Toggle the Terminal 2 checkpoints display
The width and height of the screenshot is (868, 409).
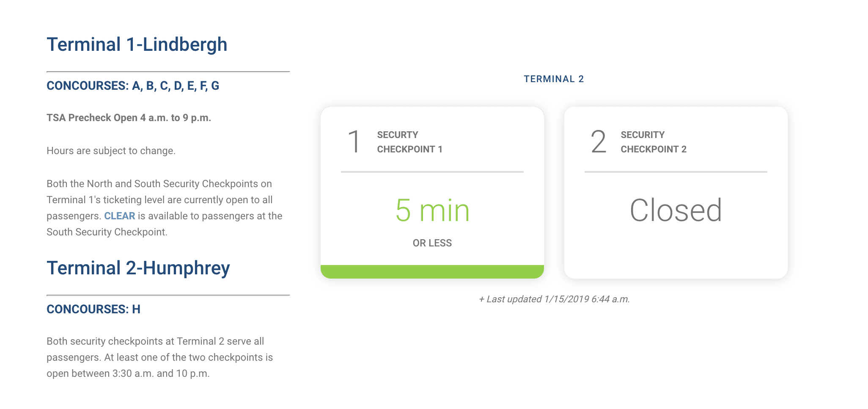click(553, 79)
